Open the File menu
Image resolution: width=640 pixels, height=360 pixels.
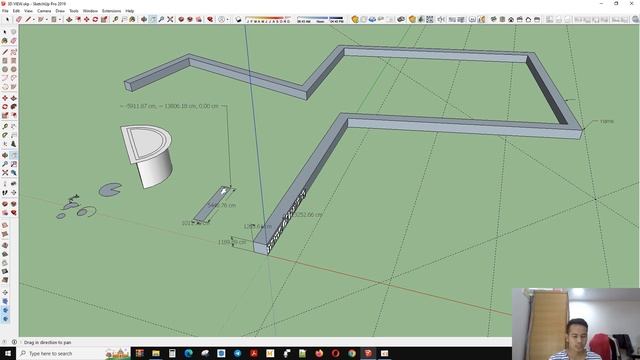(x=5, y=11)
